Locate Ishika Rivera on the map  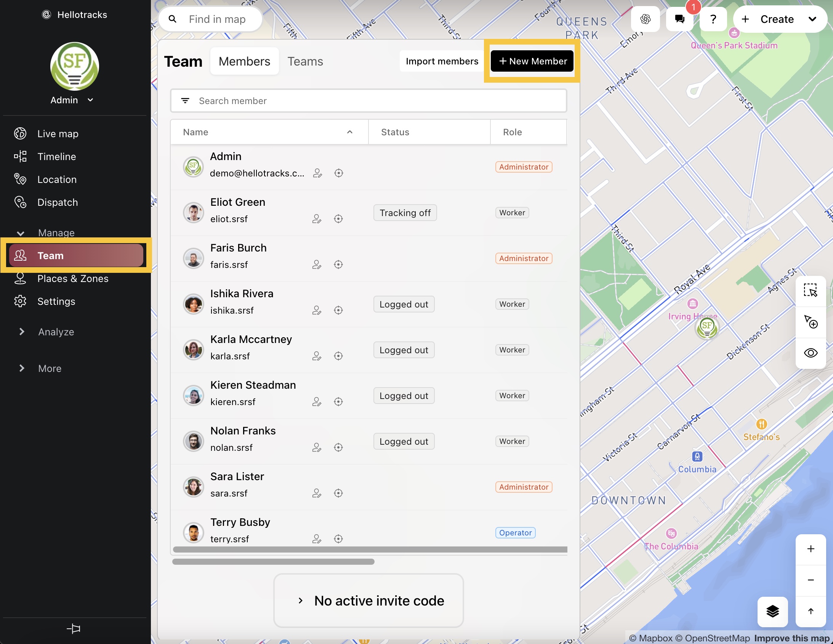pyautogui.click(x=338, y=310)
